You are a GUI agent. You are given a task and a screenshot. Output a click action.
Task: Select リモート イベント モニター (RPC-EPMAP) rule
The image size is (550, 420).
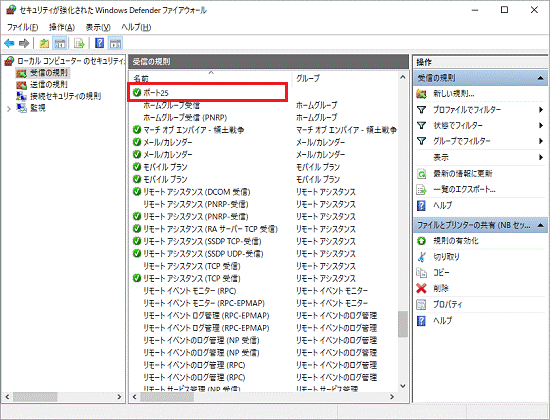pos(204,303)
